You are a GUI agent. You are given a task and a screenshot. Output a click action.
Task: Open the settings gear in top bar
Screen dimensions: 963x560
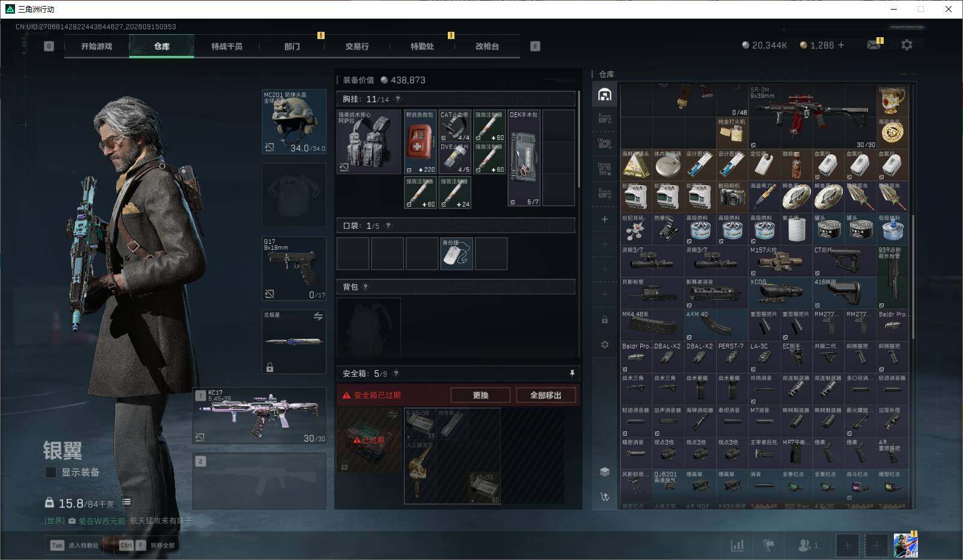[x=906, y=44]
